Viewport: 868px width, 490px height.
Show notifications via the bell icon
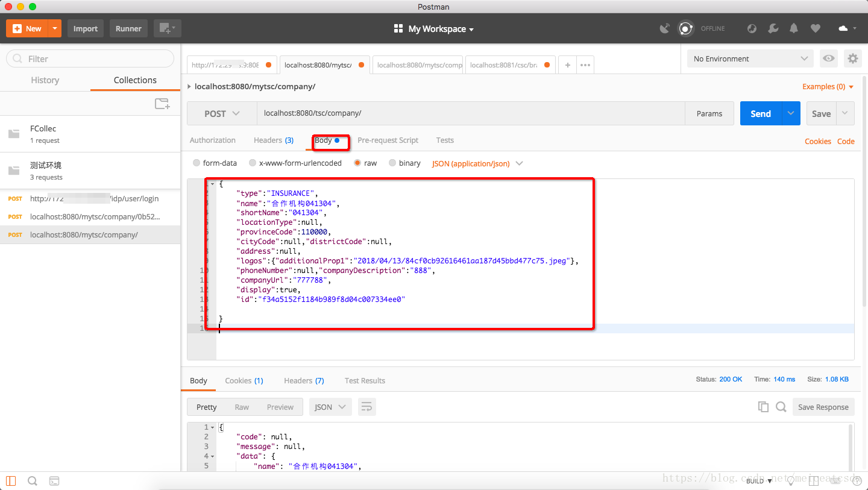tap(794, 28)
